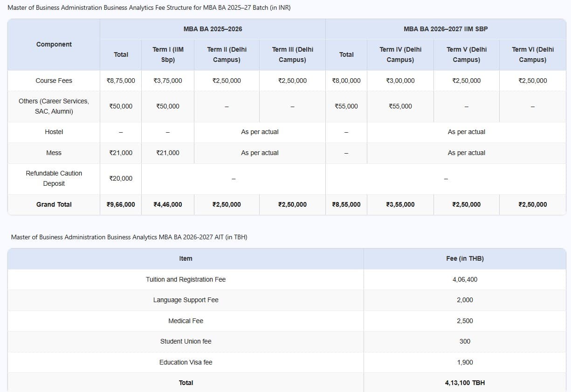571x392 pixels.
Task: Click the Language Support Fee item
Action: pos(186,300)
